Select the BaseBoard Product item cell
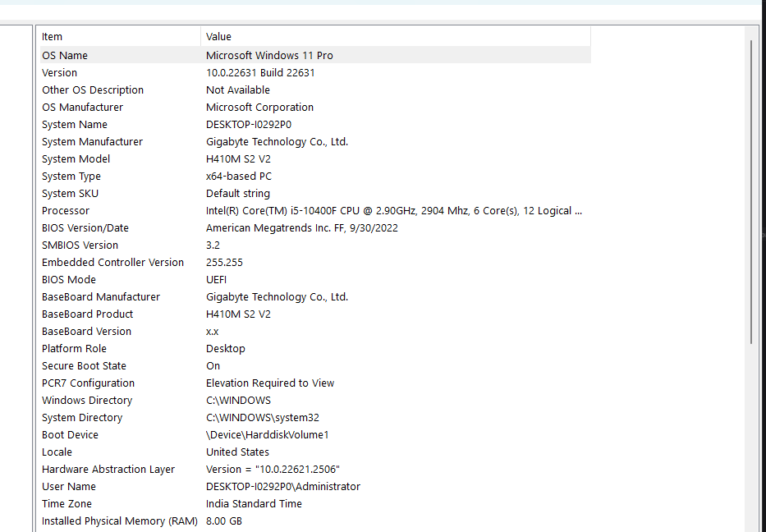Image resolution: width=766 pixels, height=532 pixels. [87, 314]
